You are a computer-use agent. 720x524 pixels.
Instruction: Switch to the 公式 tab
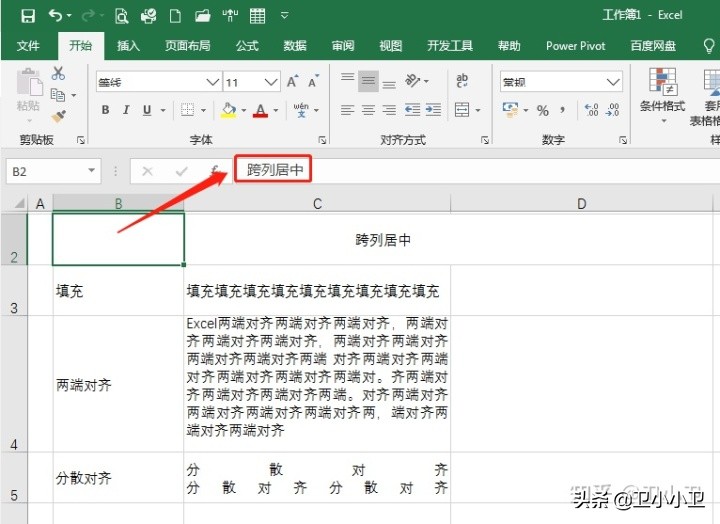(247, 46)
